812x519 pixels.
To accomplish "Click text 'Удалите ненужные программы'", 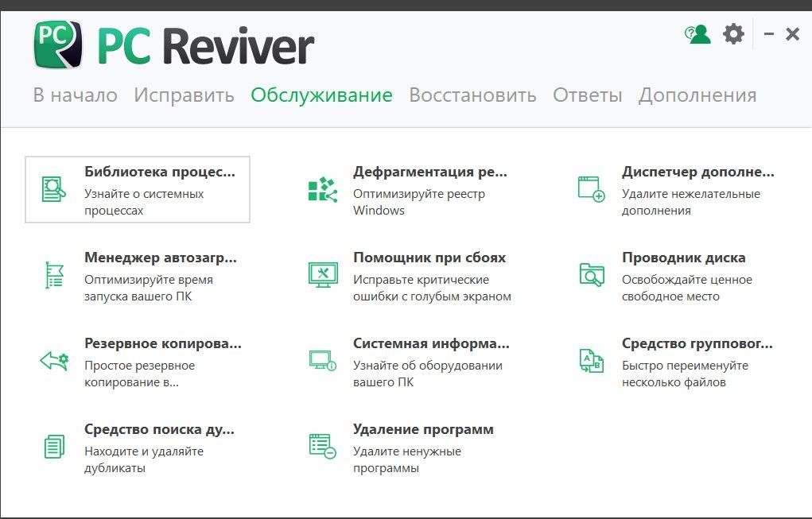I will [x=407, y=460].
